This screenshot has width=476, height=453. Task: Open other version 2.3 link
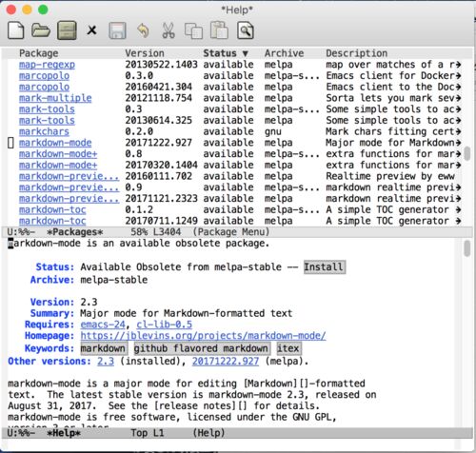click(x=106, y=361)
